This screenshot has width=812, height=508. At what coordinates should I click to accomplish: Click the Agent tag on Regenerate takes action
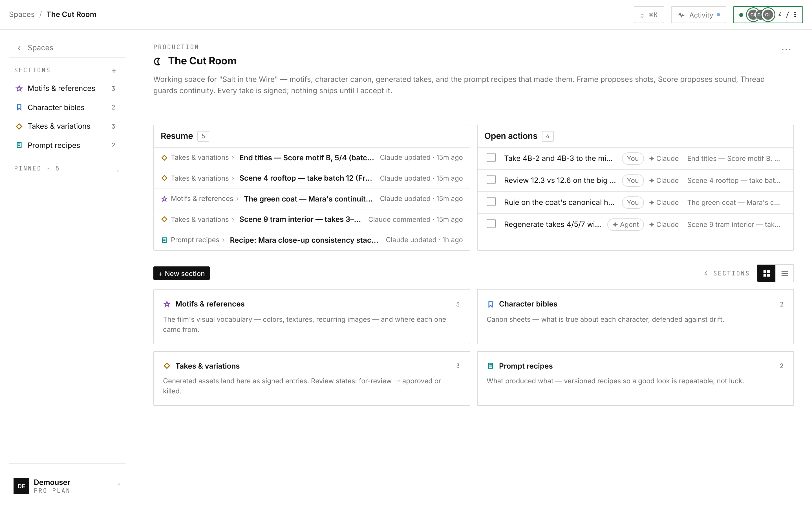click(626, 224)
